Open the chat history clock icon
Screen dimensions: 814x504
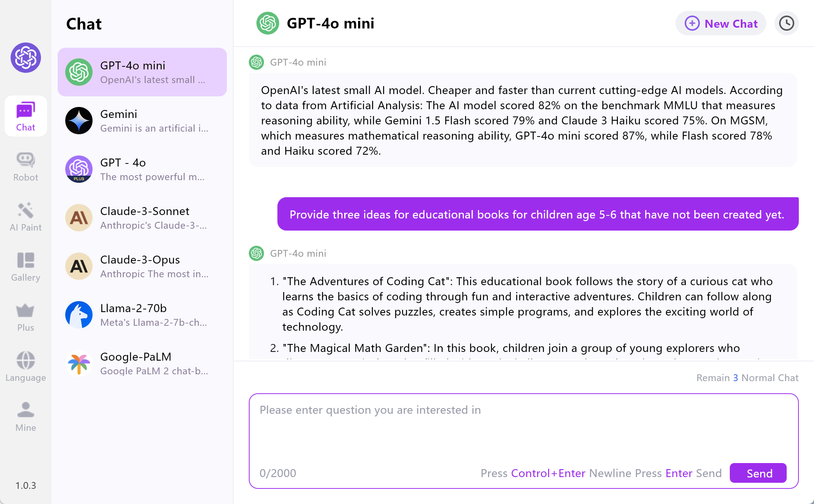(x=786, y=24)
